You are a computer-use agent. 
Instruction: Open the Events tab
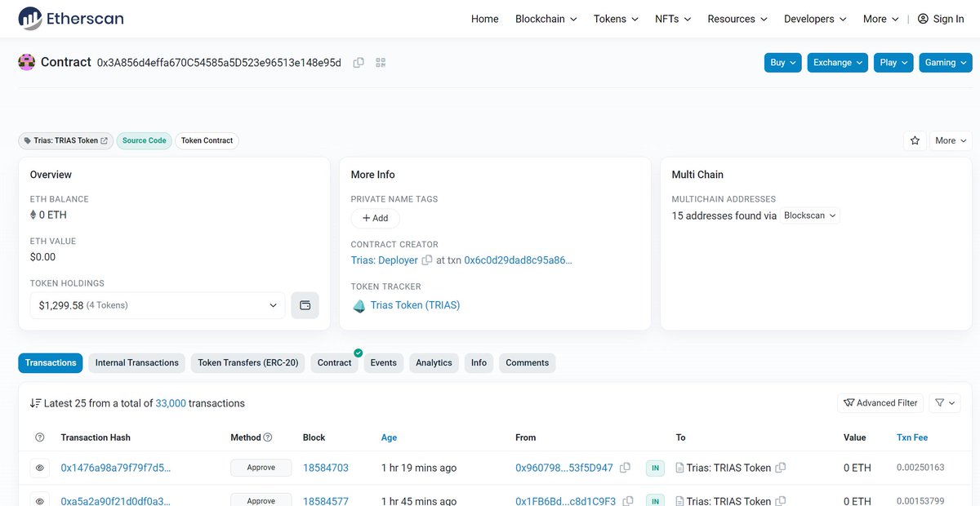pos(383,362)
